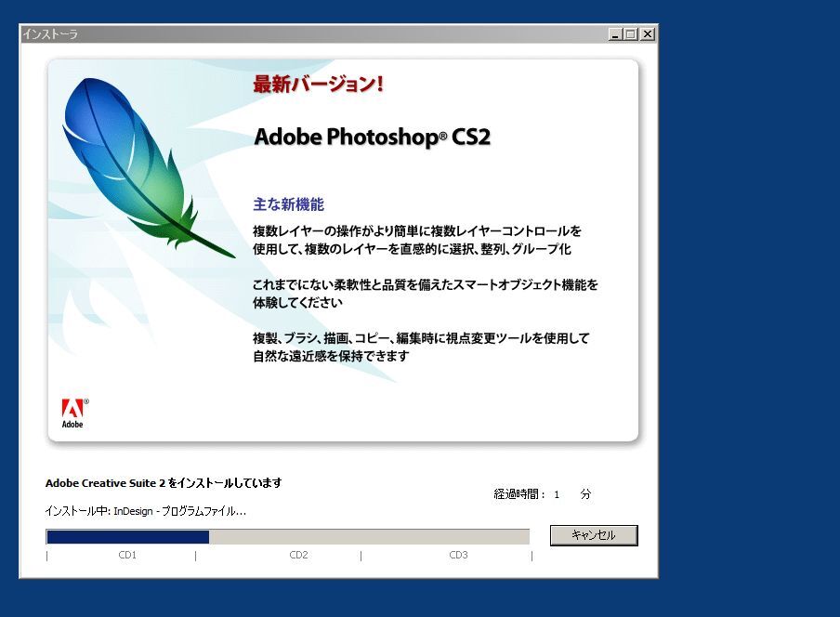Screen dimensions: 840x617
Task: Click Adobe Creative Suite 2 をインストールしています text
Action: tap(164, 482)
